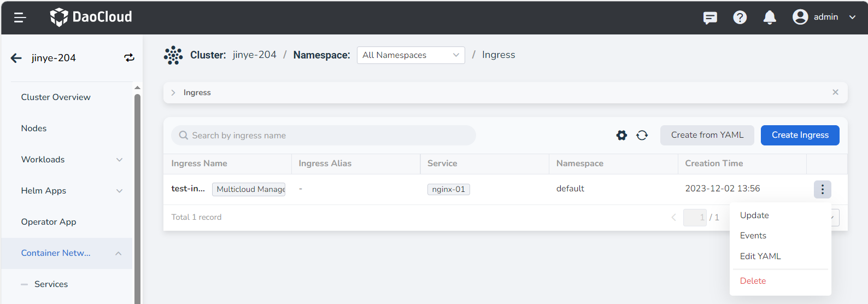Open the hamburger navigation menu
This screenshot has height=304, width=868.
[x=20, y=17]
